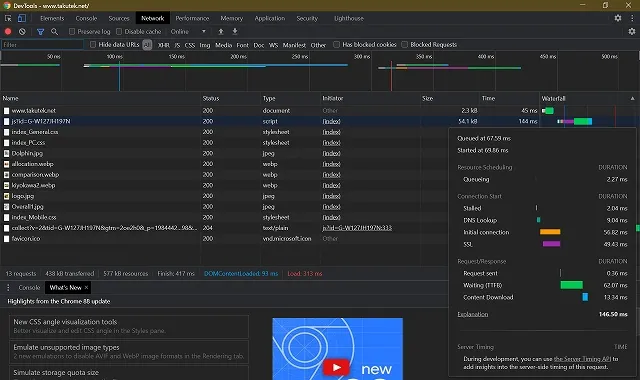
Task: Filter requests by CSS
Action: coord(190,45)
